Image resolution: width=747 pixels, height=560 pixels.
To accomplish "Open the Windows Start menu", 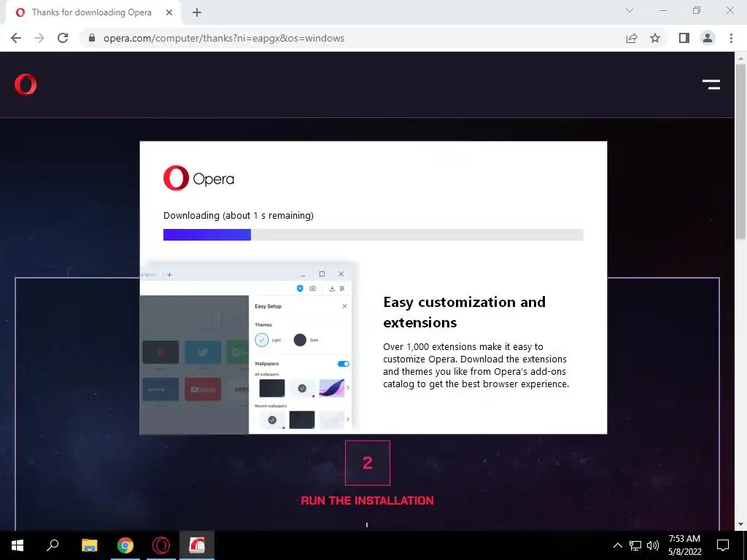I will 18,545.
